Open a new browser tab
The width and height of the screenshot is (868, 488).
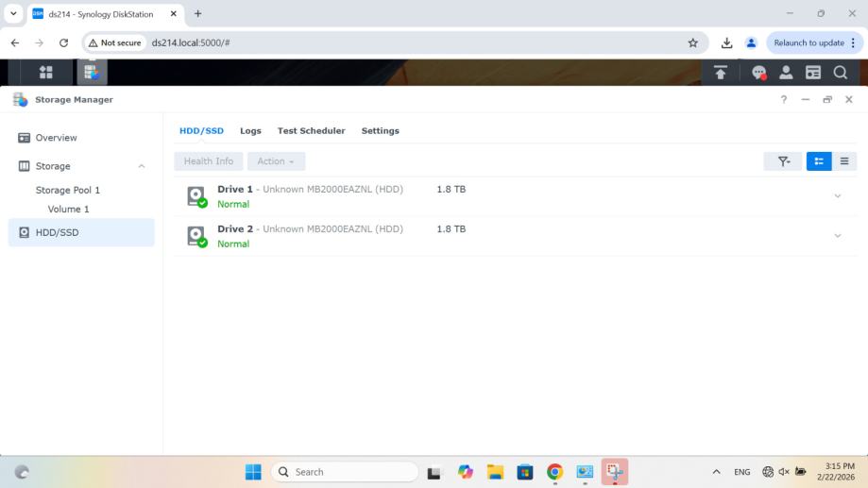click(x=197, y=14)
